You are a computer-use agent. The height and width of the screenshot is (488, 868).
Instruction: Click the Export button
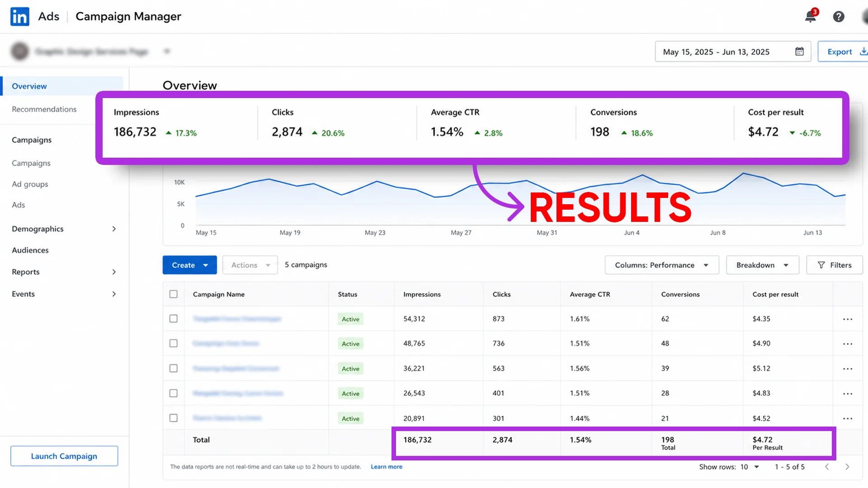coord(844,52)
